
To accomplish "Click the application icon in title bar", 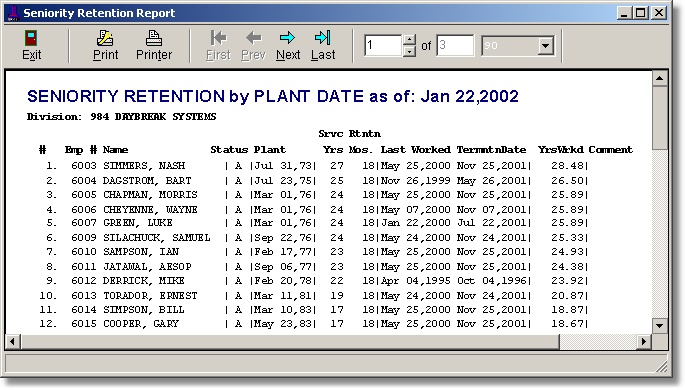I will coord(13,13).
